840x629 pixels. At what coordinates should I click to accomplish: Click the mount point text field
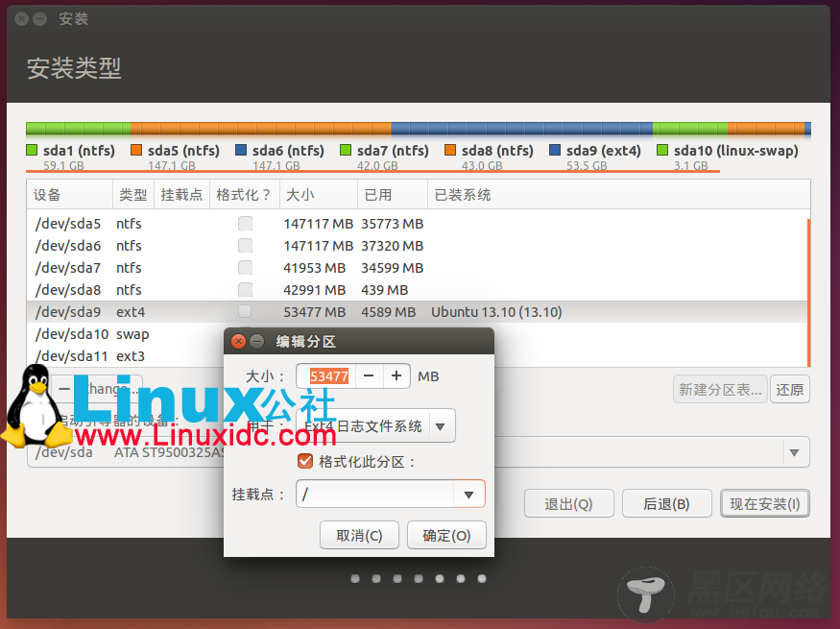374,494
